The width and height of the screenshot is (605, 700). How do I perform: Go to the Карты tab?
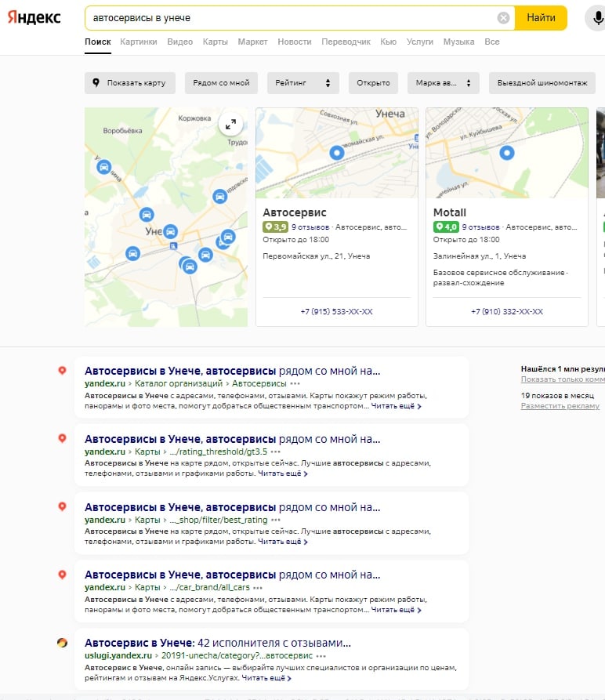[x=215, y=42]
